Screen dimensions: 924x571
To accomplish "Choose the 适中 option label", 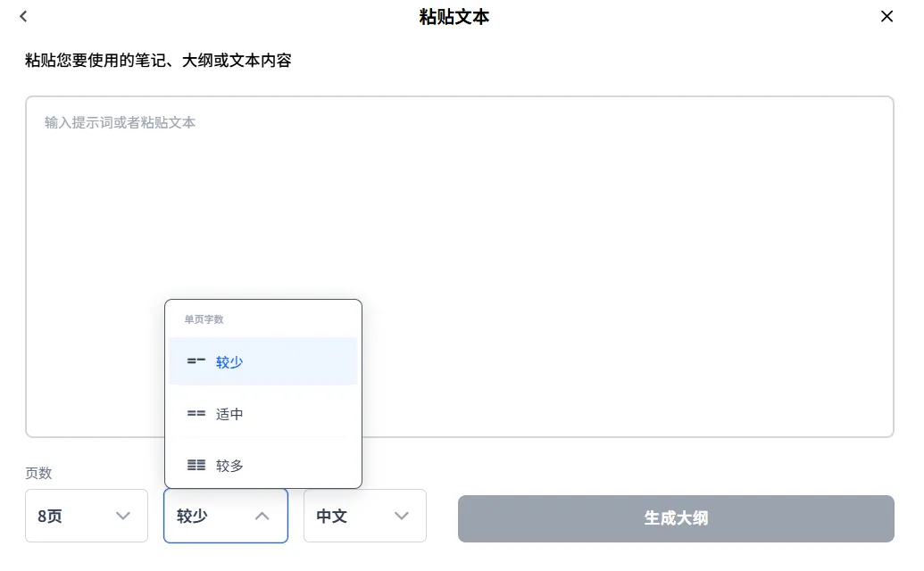I will [229, 414].
